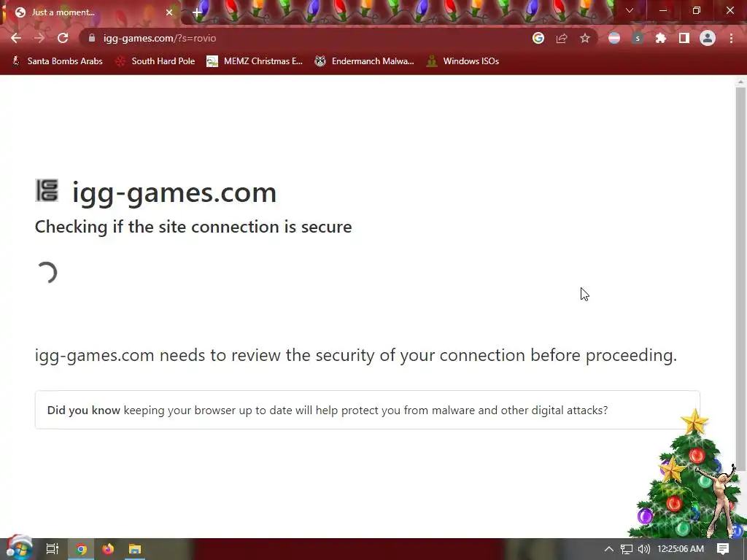Click the 'Checking if the site connection is secure' text
The height and width of the screenshot is (560, 747).
(193, 227)
